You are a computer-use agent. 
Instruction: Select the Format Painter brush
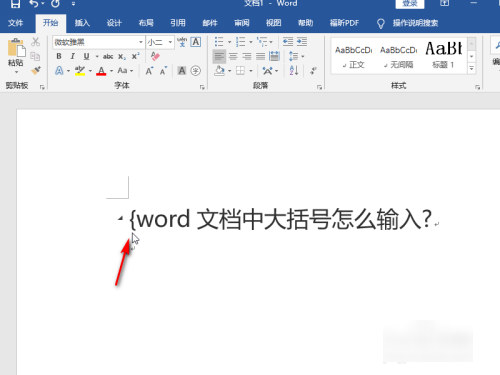(36, 70)
